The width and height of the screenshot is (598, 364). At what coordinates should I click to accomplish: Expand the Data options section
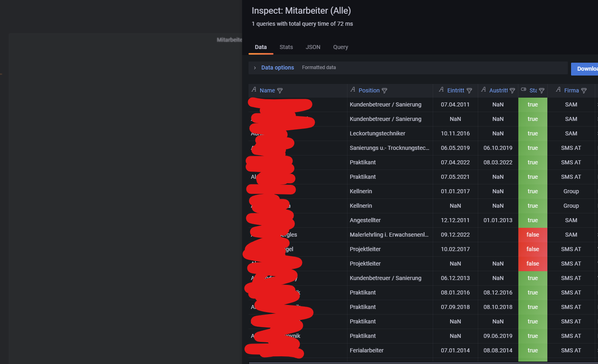(x=277, y=67)
